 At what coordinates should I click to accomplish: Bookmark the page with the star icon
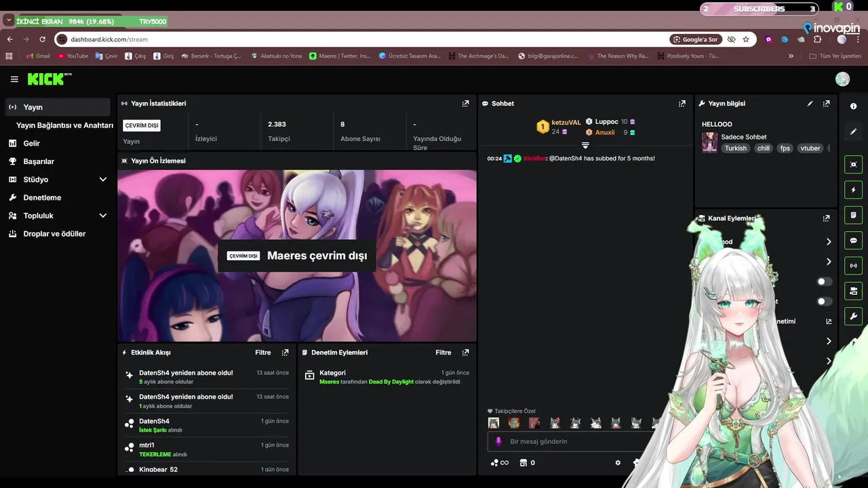pos(746,39)
